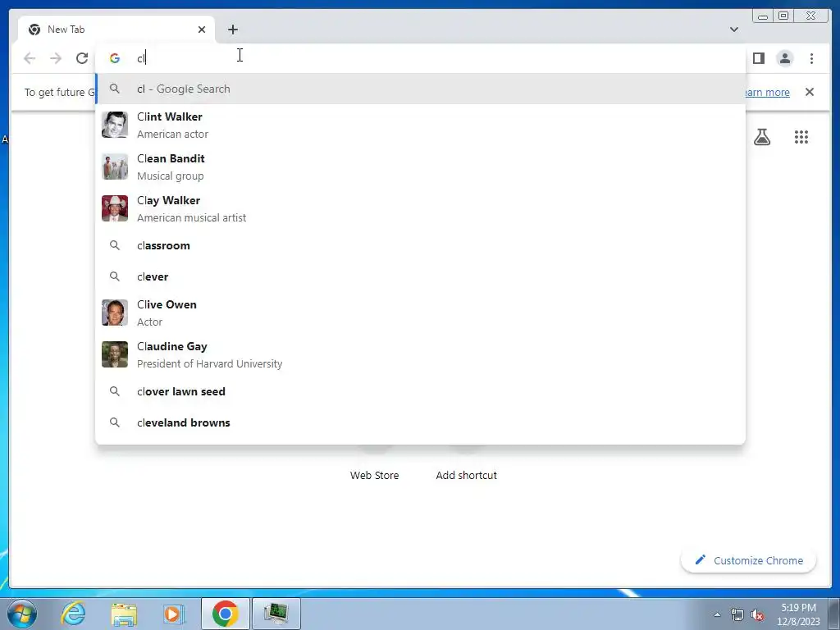Click magnifier icon beside 'clover lawn seed'
Screen dimensions: 840x630
pyautogui.click(x=115, y=391)
